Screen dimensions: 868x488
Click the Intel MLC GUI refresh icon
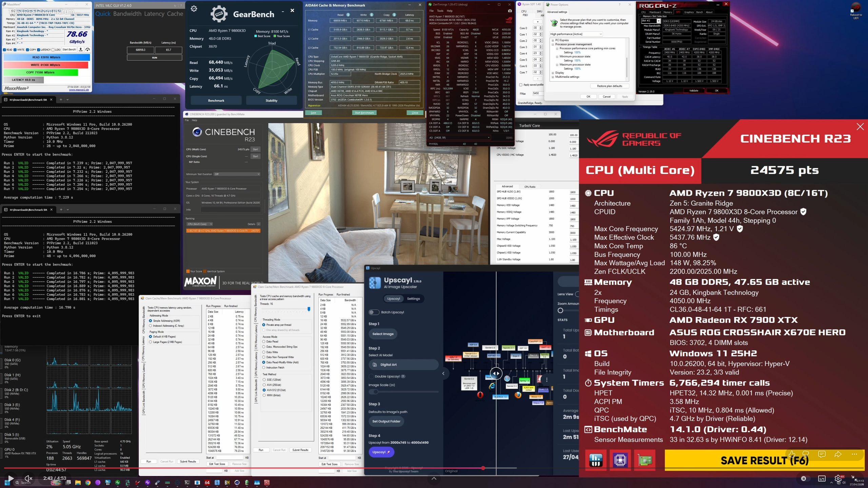tap(175, 5)
